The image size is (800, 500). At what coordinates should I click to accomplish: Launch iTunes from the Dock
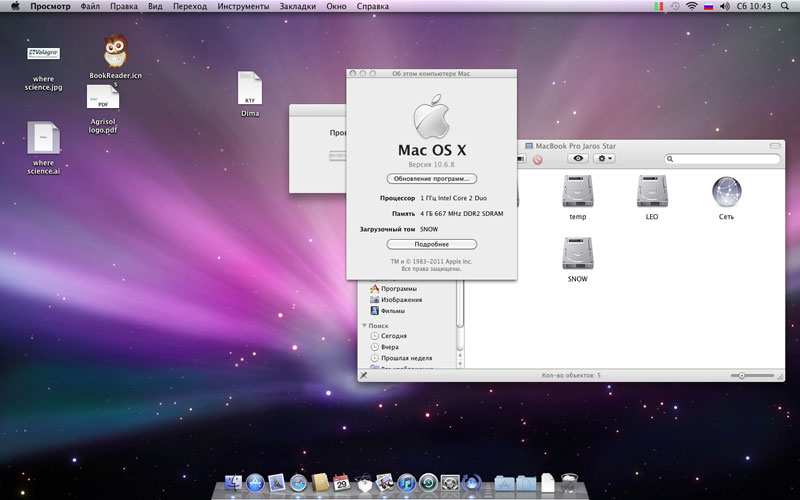pos(407,482)
